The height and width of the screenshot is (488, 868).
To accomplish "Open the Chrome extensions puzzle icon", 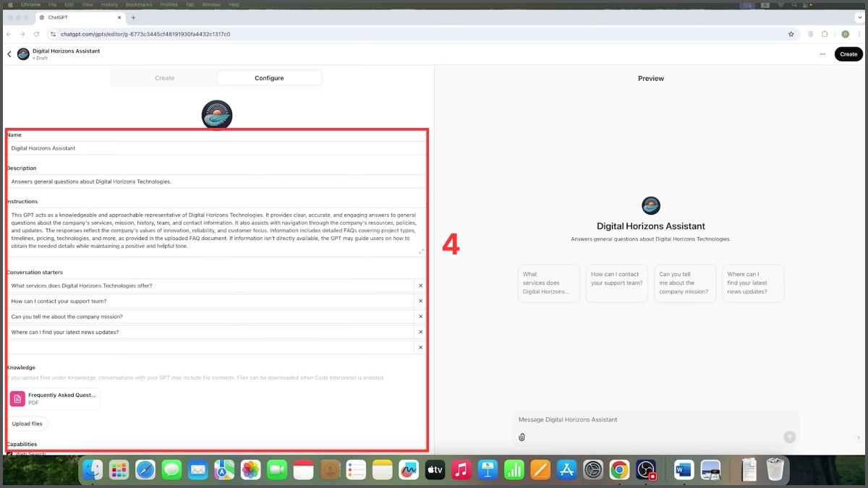I will (825, 34).
